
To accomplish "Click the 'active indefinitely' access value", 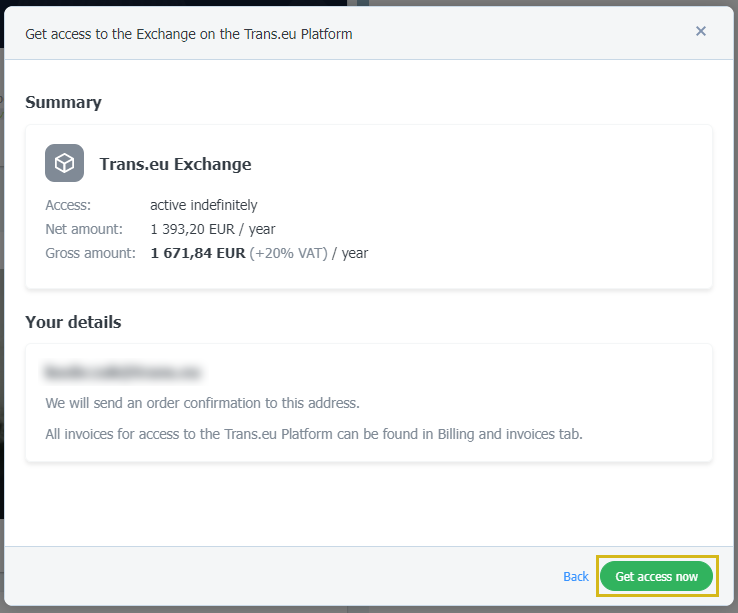I will tap(203, 205).
